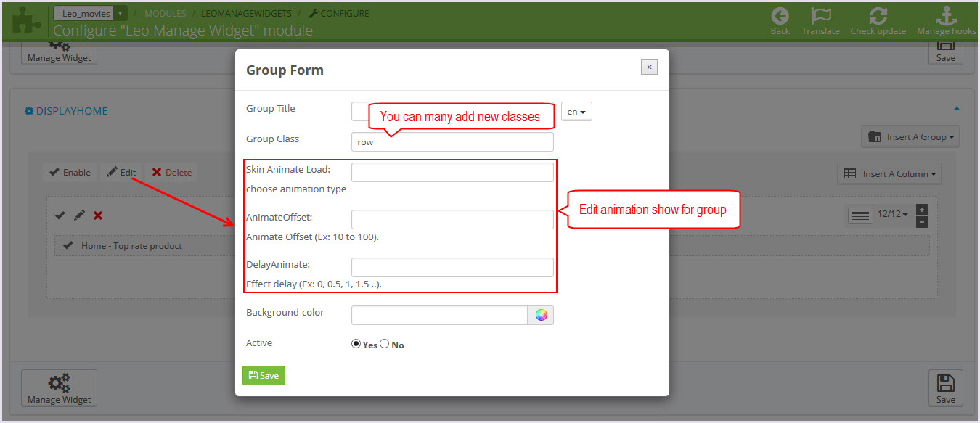Open LEOMANAGEWIDGETS breadcrumb link
The image size is (980, 423).
click(x=246, y=13)
